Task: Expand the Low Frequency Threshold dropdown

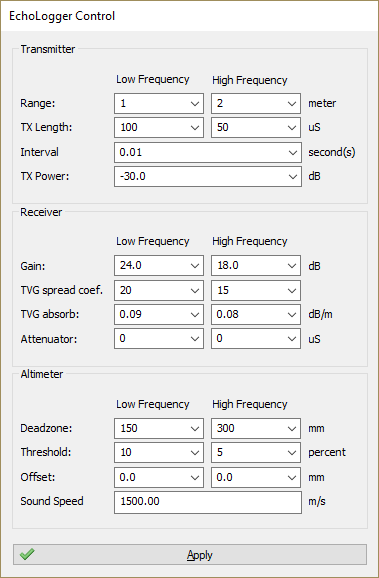Action: pyautogui.click(x=159, y=452)
